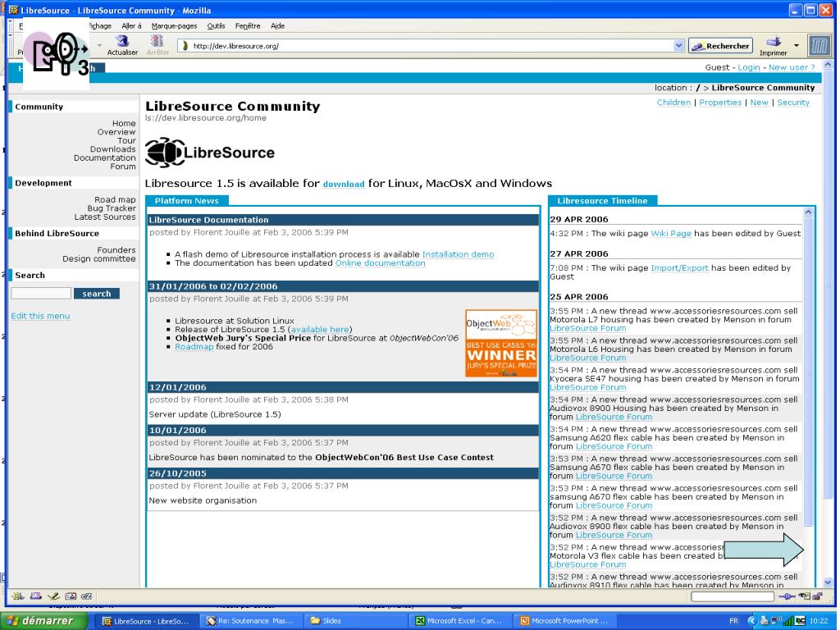Click the blue search button in sidebar
Viewport: 840px width, 630px height.
[97, 294]
